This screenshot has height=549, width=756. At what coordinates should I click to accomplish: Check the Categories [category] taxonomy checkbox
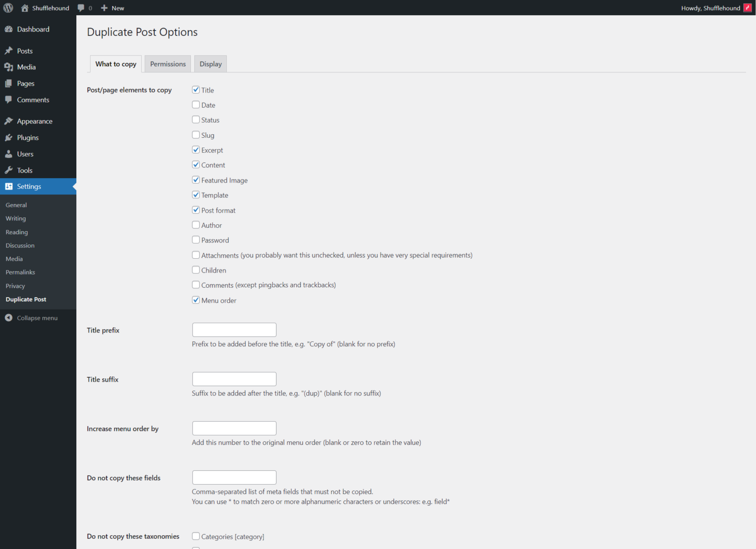pyautogui.click(x=196, y=536)
